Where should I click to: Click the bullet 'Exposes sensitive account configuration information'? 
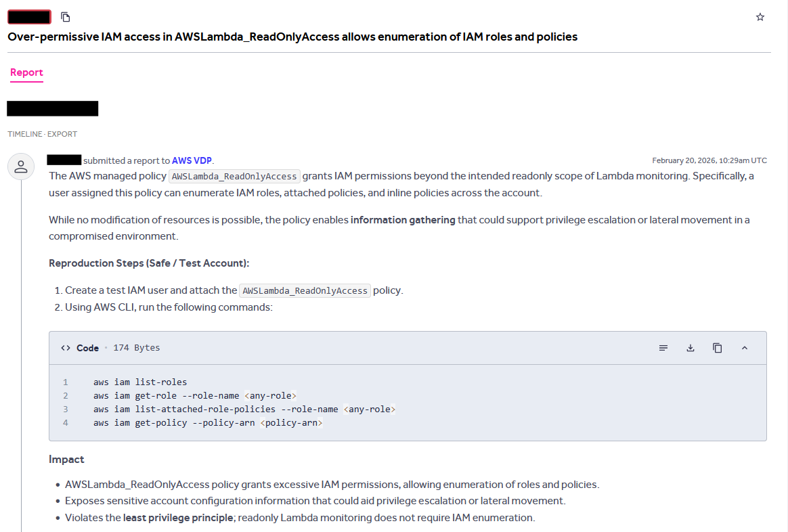point(315,501)
